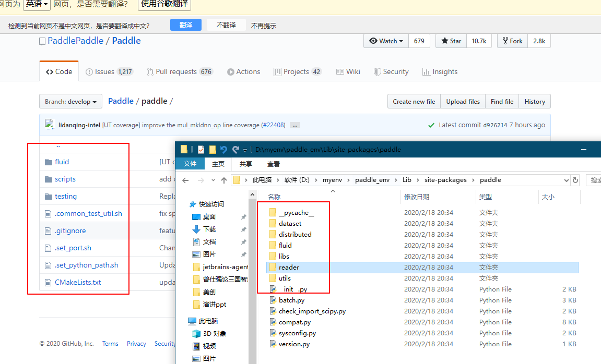Click undo icon in Explorer quick access toolbar
The height and width of the screenshot is (364, 601).
coord(223,149)
